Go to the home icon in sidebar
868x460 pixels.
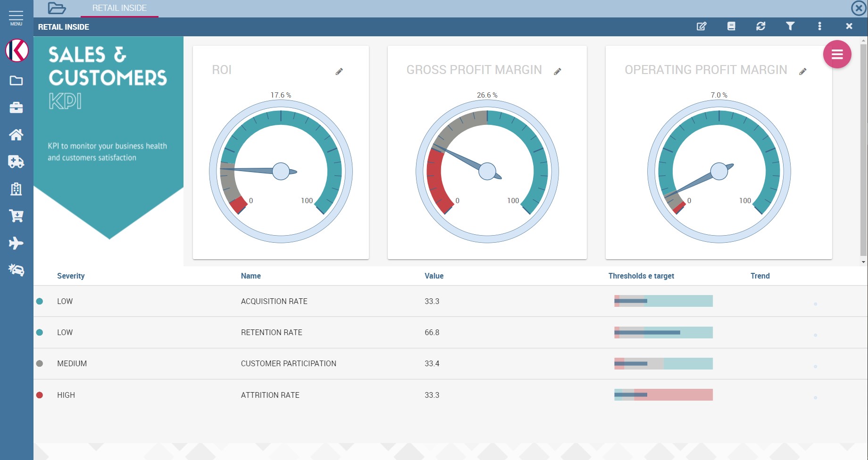[x=16, y=135]
